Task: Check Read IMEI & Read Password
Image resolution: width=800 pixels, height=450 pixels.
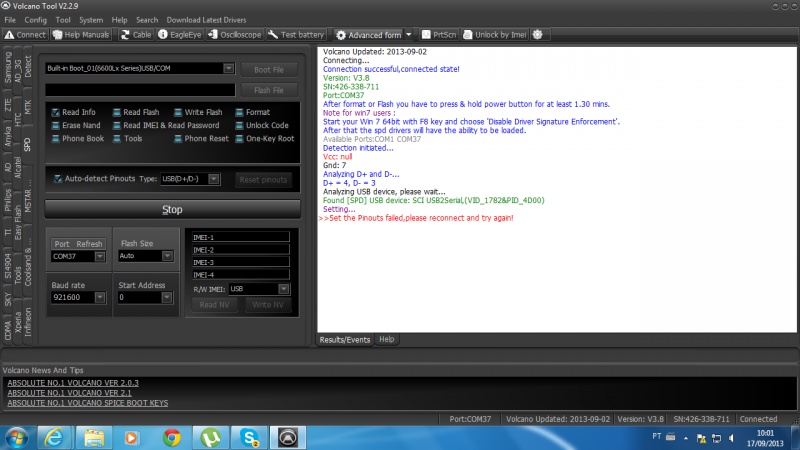Action: pyautogui.click(x=117, y=126)
